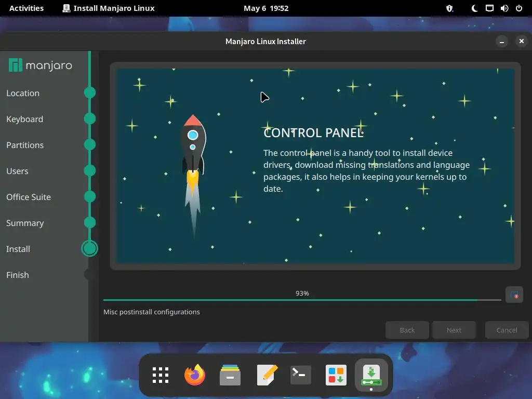This screenshot has width=532, height=399.
Task: Open the Software app in dock
Action: click(336, 375)
